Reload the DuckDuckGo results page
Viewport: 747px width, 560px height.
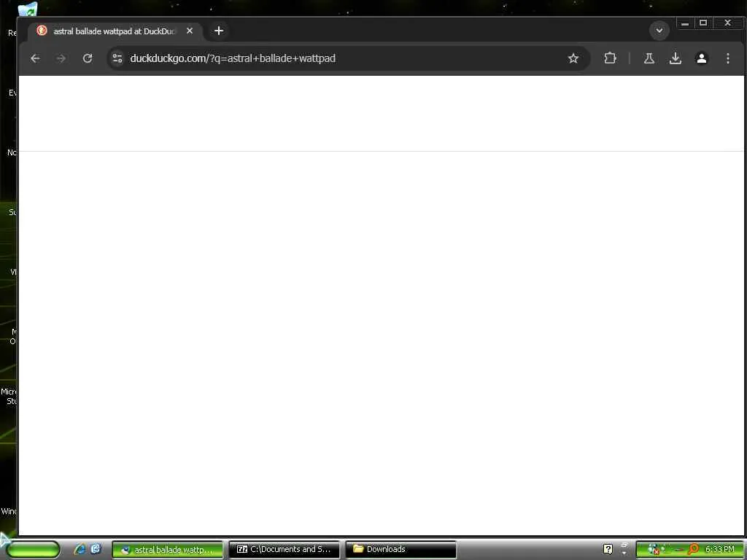click(x=88, y=58)
